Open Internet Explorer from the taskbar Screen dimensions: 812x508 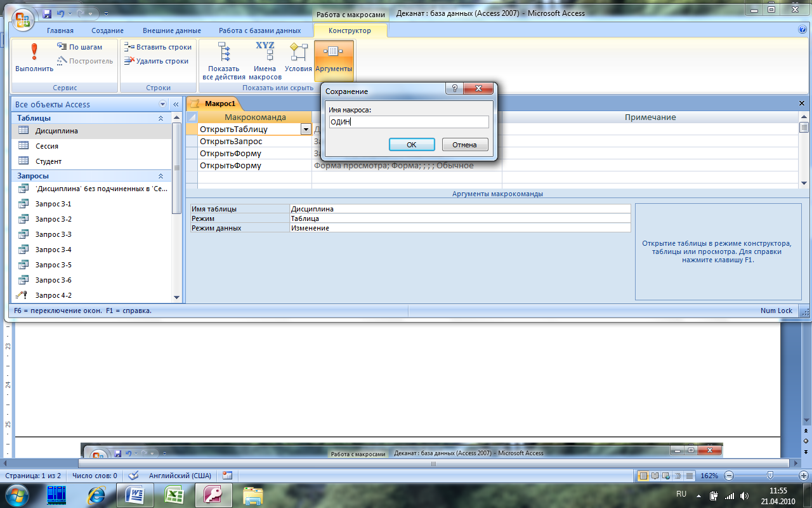(x=96, y=495)
